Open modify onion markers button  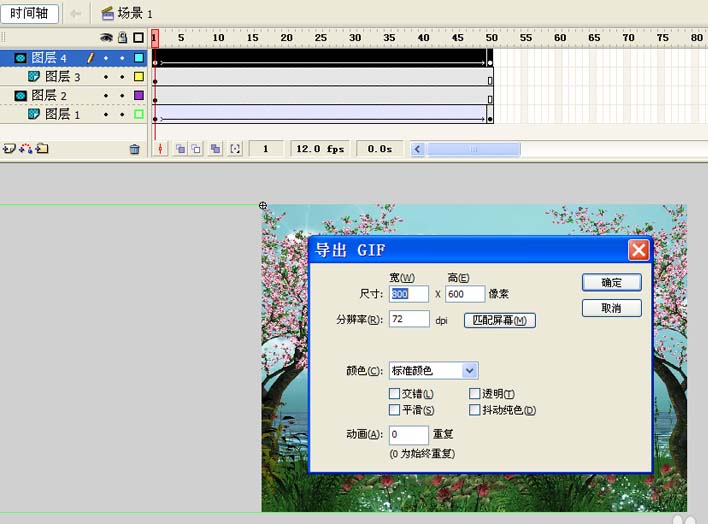pos(235,149)
